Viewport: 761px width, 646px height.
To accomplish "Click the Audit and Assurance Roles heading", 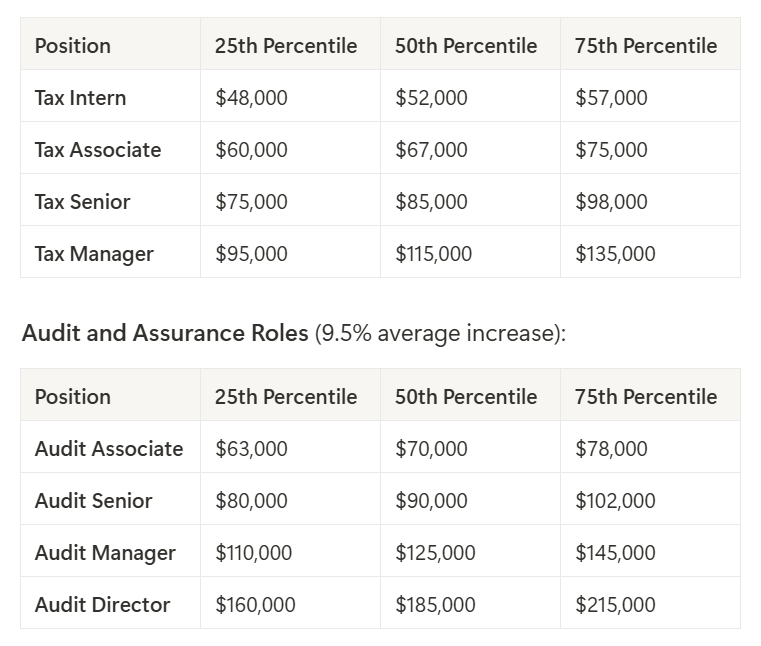I will tap(165, 333).
